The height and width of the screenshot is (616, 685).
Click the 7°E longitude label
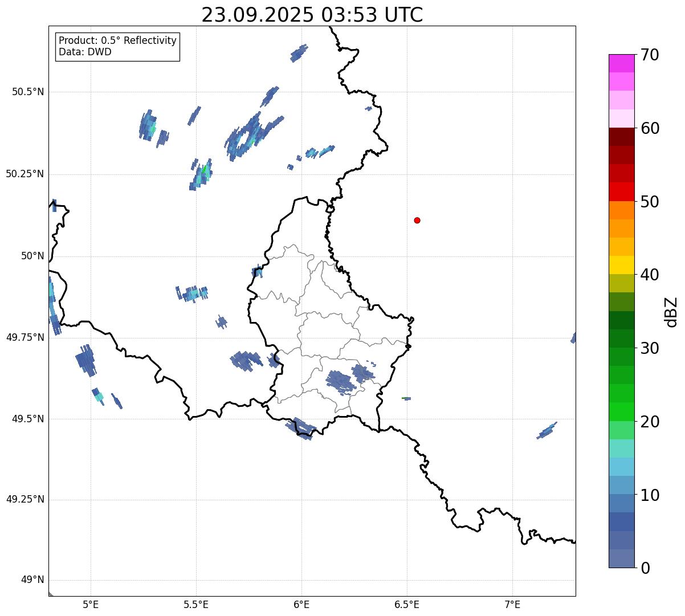512,605
